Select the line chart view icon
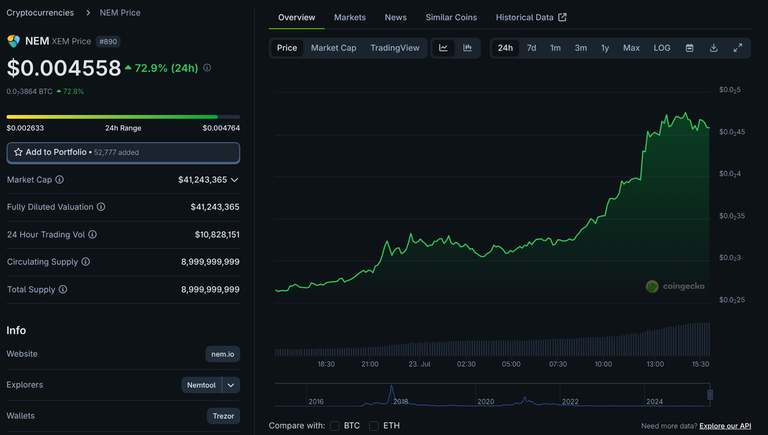Screen dimensions: 768x435 click(x=443, y=48)
